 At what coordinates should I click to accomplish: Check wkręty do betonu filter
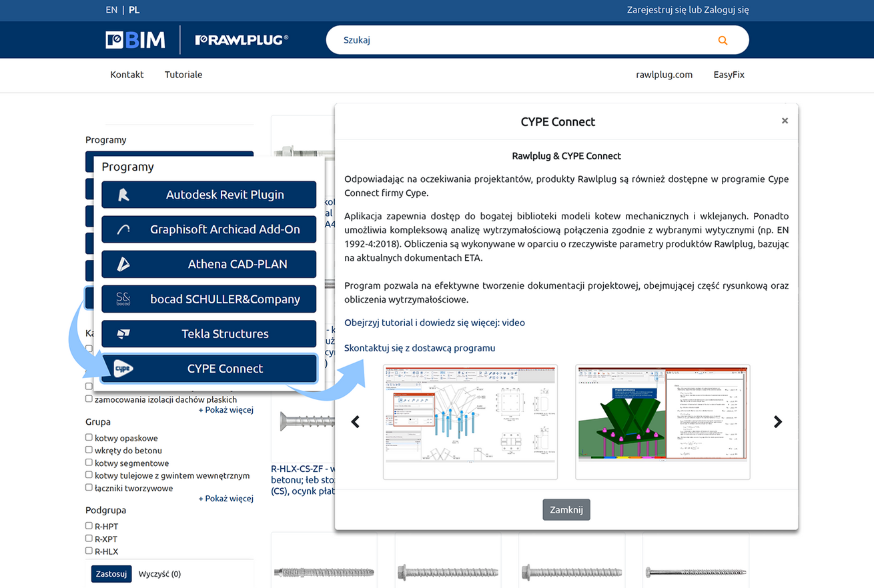click(89, 450)
